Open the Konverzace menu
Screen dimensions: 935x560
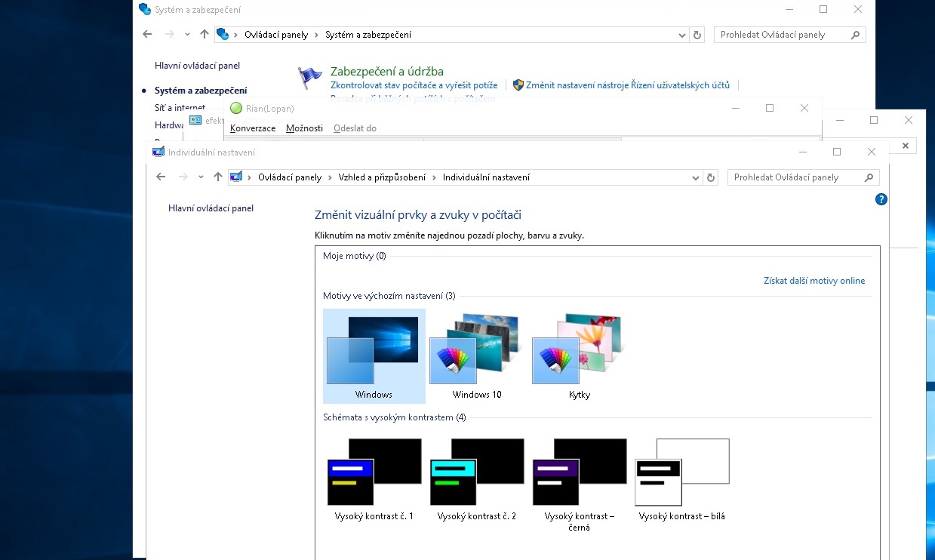point(253,128)
